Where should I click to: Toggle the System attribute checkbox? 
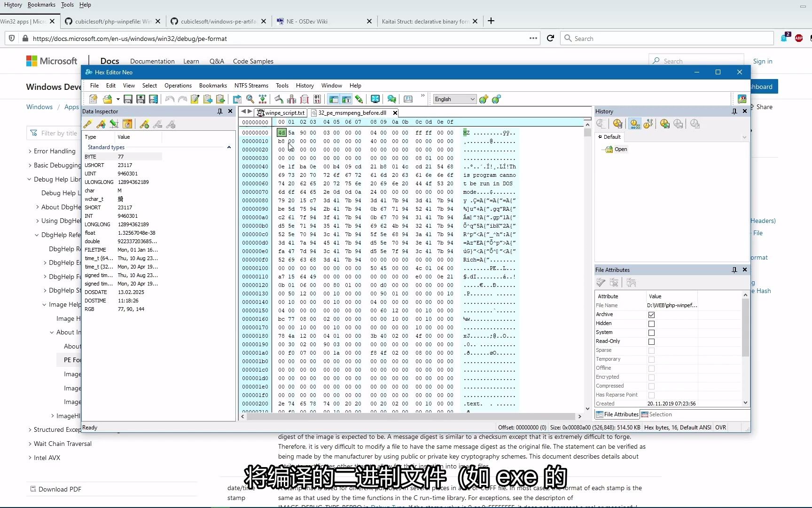click(x=651, y=333)
